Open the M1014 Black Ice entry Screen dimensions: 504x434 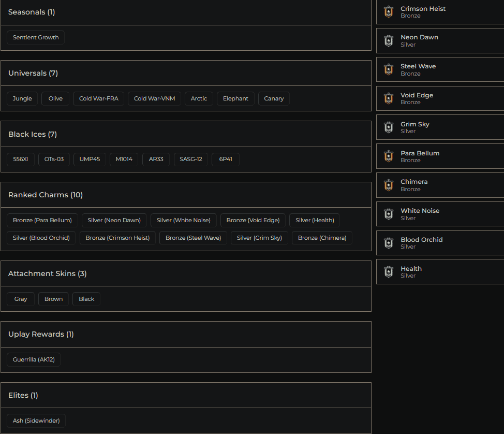[x=124, y=160]
